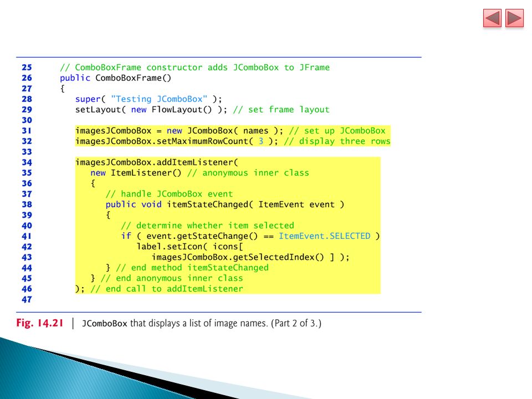
Task: Click 'imagesJComboBox.addItemListener(' line
Action: click(157, 162)
